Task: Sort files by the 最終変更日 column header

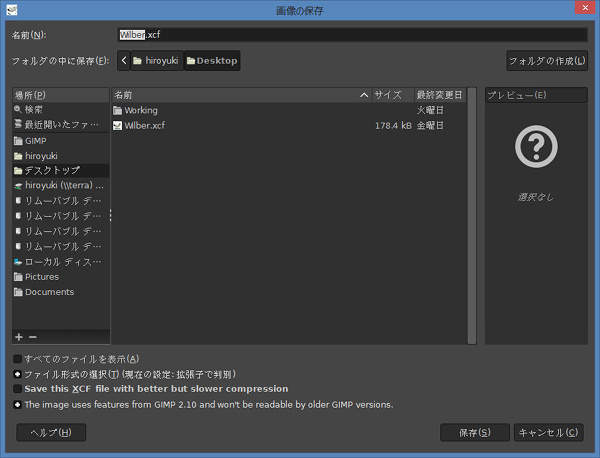Action: [440, 95]
